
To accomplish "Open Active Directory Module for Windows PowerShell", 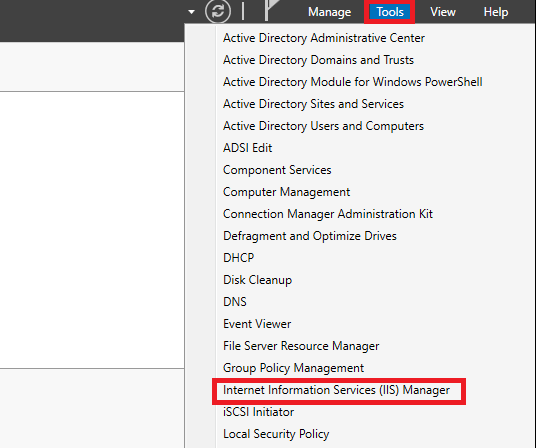I will pyautogui.click(x=352, y=82).
